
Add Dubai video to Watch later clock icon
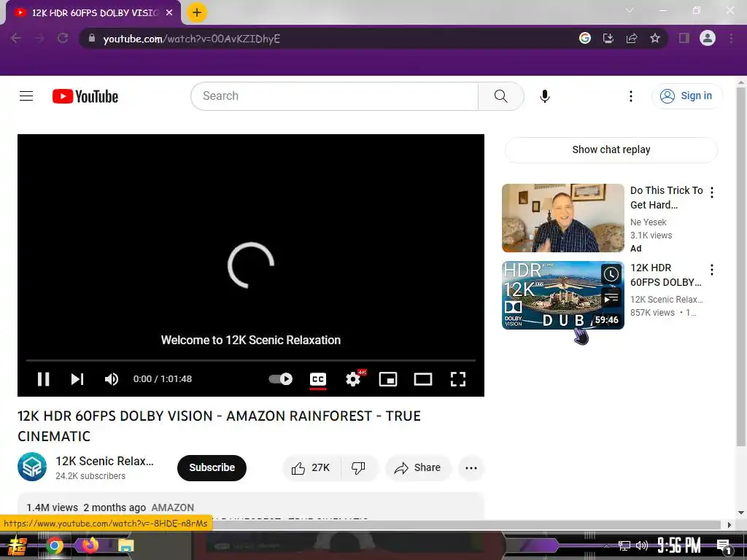pyautogui.click(x=611, y=274)
